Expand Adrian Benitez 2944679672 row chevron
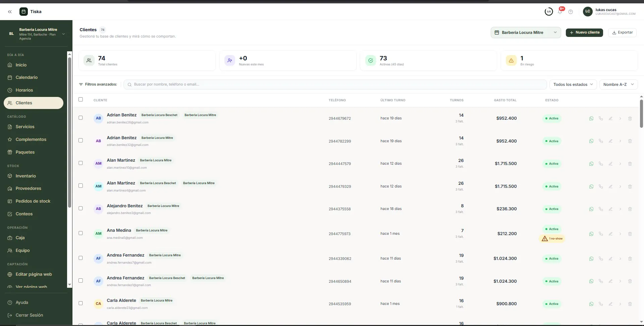 pyautogui.click(x=620, y=118)
